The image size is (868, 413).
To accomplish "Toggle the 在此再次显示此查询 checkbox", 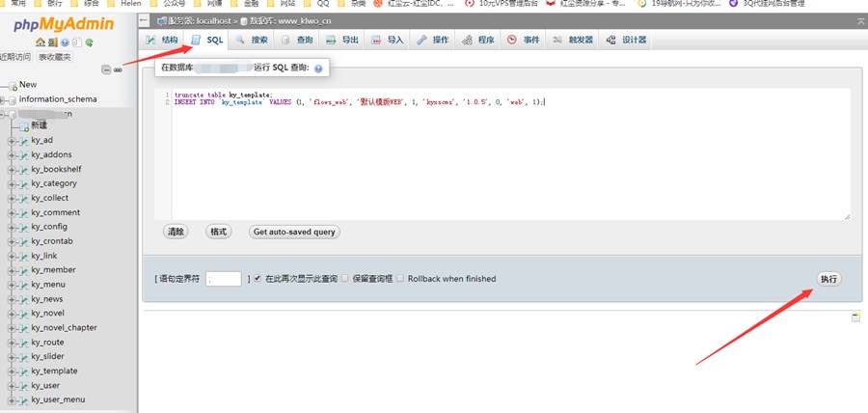I will [258, 279].
